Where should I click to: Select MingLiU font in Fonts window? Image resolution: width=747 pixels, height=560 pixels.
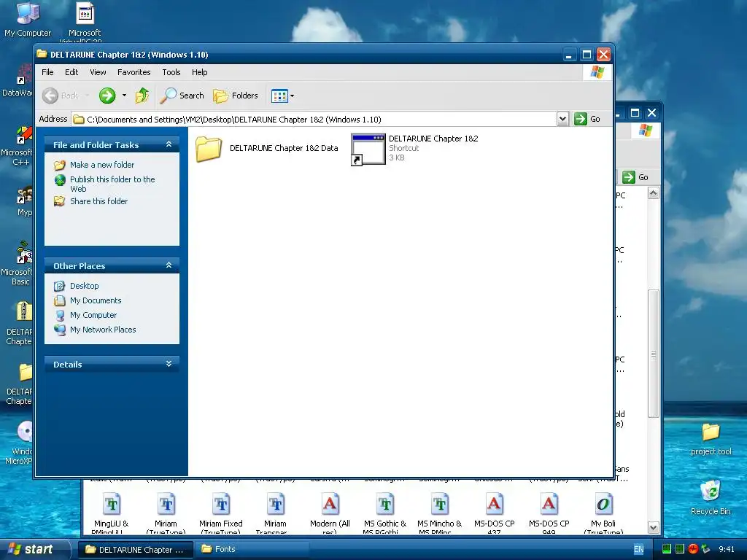tap(111, 513)
